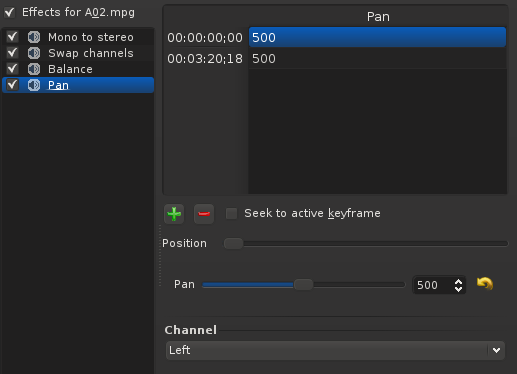Click the green plus add keyframe button
This screenshot has height=374, width=517.
pos(174,214)
